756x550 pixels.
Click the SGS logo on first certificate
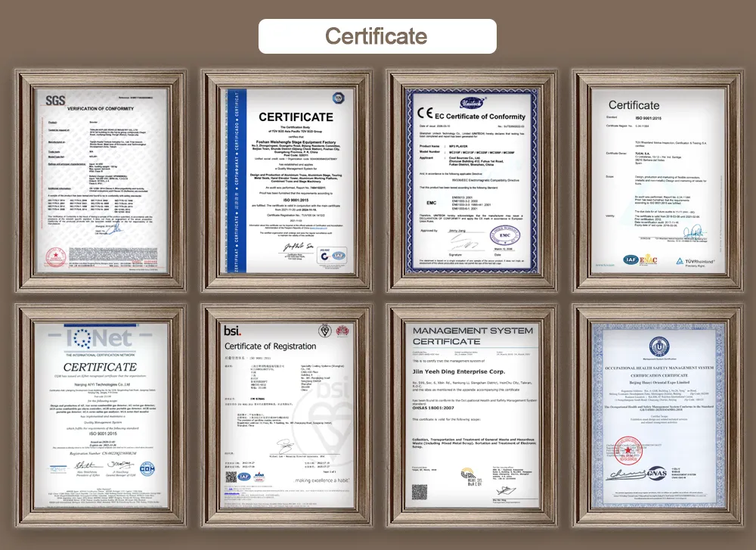tap(55, 100)
